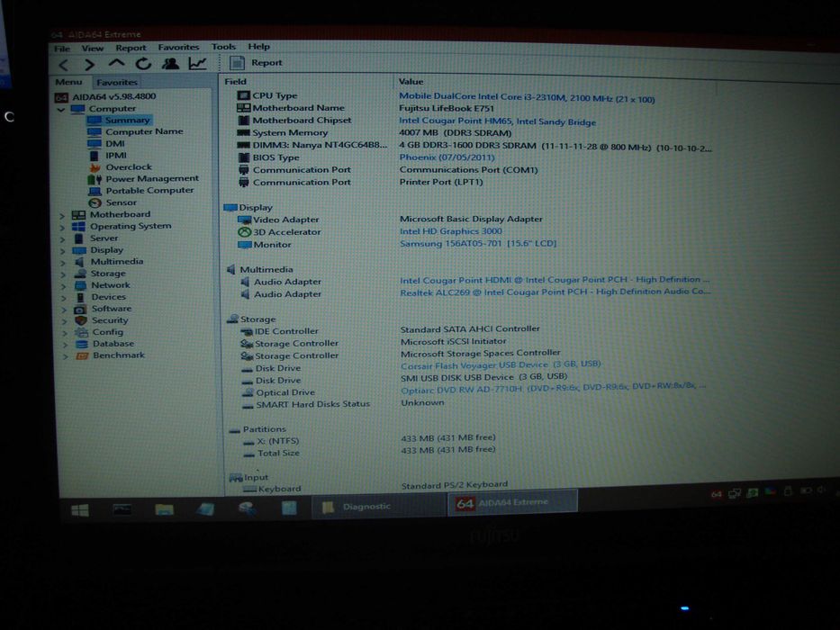
Task: Select Power Management plug icon item
Action: pyautogui.click(x=95, y=179)
